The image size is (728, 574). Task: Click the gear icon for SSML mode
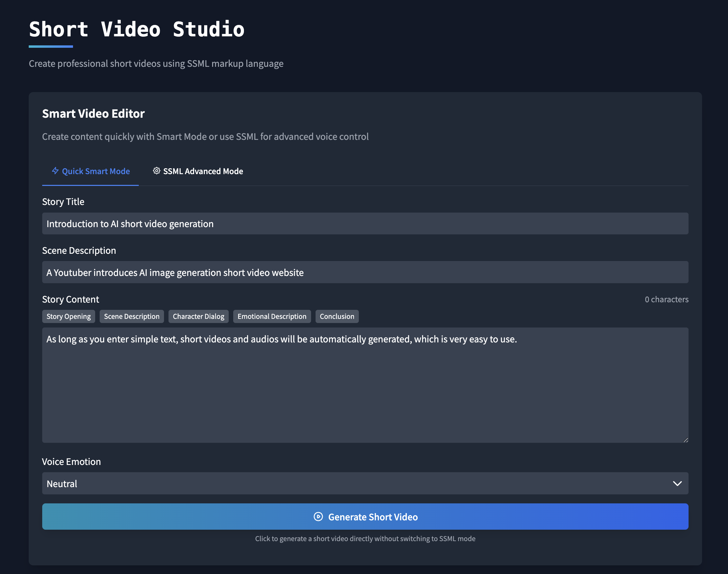(x=156, y=171)
